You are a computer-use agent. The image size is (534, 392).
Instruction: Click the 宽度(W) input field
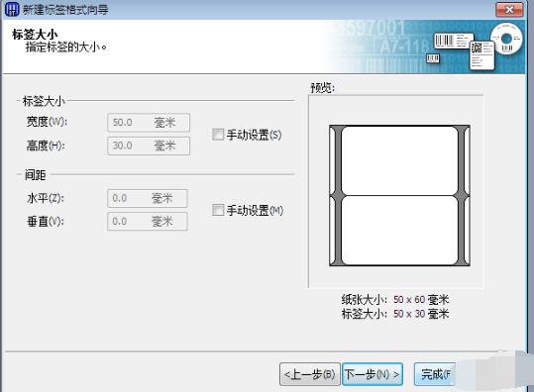[x=149, y=123]
